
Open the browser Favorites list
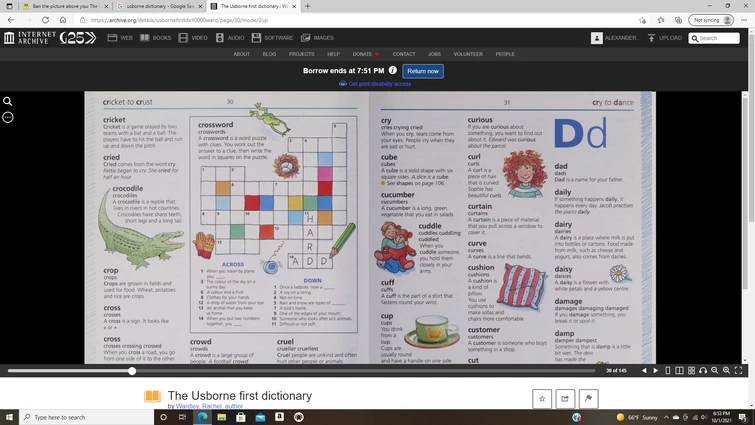661,20
